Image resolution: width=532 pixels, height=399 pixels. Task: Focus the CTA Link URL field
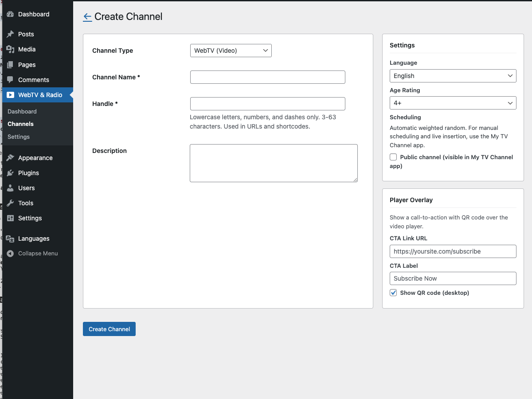pos(453,251)
